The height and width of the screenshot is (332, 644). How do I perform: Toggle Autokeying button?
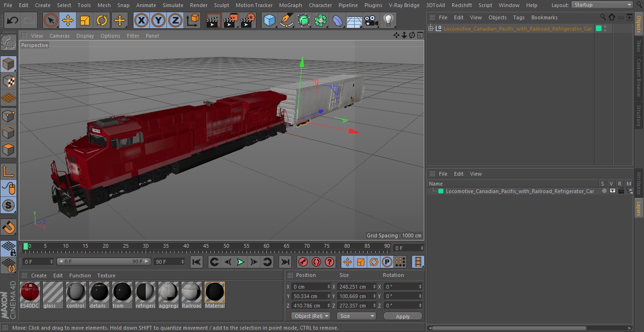316,262
